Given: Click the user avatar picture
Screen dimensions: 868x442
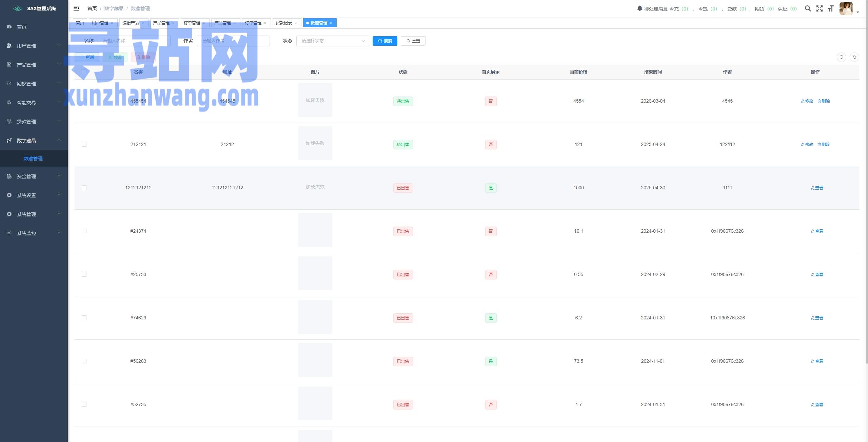Looking at the screenshot, I should click(846, 8).
